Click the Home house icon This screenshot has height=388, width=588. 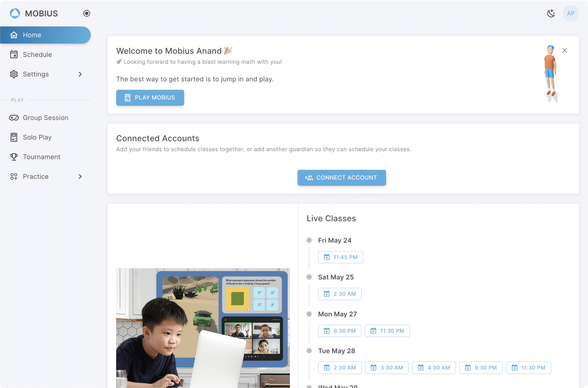point(14,35)
